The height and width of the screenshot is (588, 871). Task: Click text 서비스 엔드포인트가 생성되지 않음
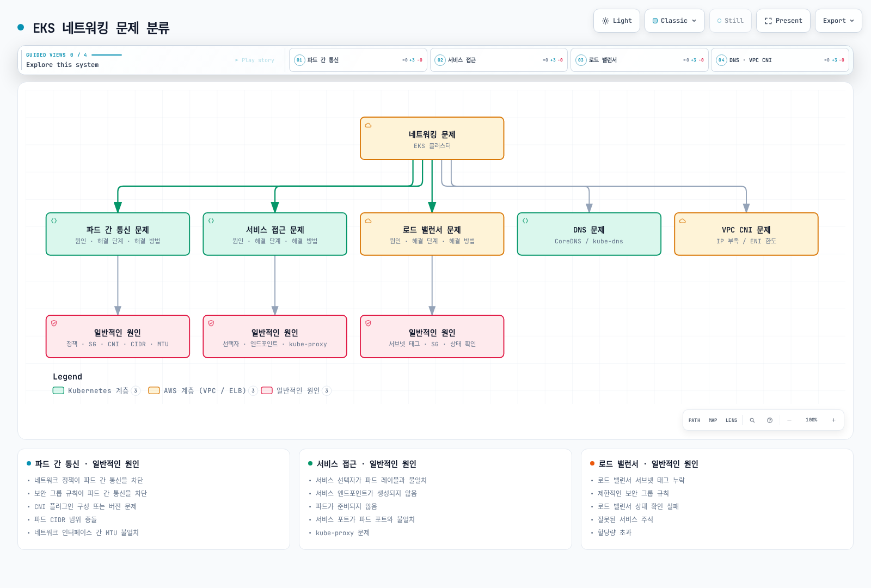(x=366, y=493)
